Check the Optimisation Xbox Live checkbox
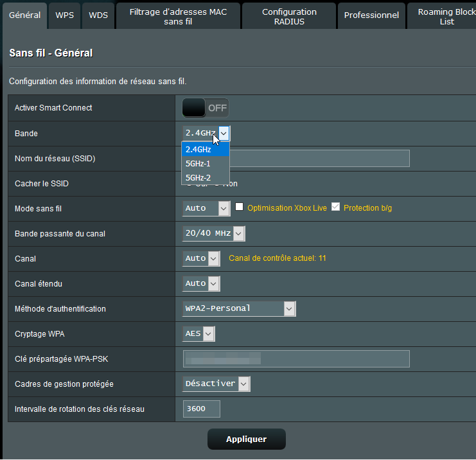 coord(239,207)
